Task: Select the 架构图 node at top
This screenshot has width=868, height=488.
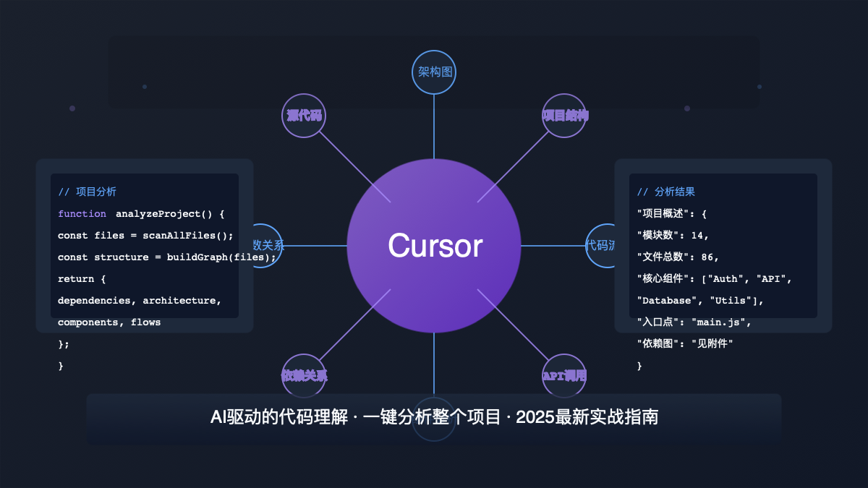Action: [434, 72]
